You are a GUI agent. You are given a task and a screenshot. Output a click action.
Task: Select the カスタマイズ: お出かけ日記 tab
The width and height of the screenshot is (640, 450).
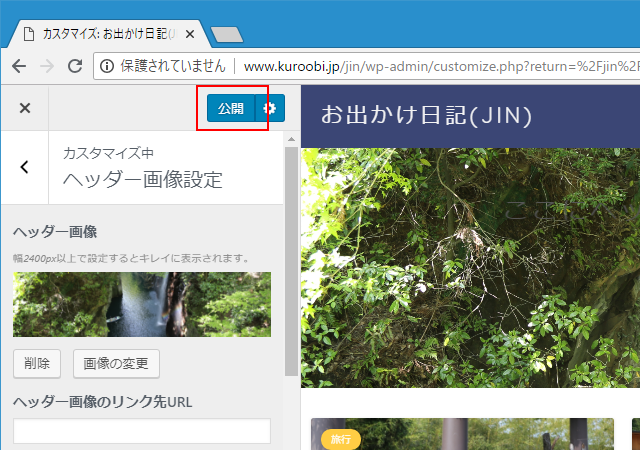(109, 34)
